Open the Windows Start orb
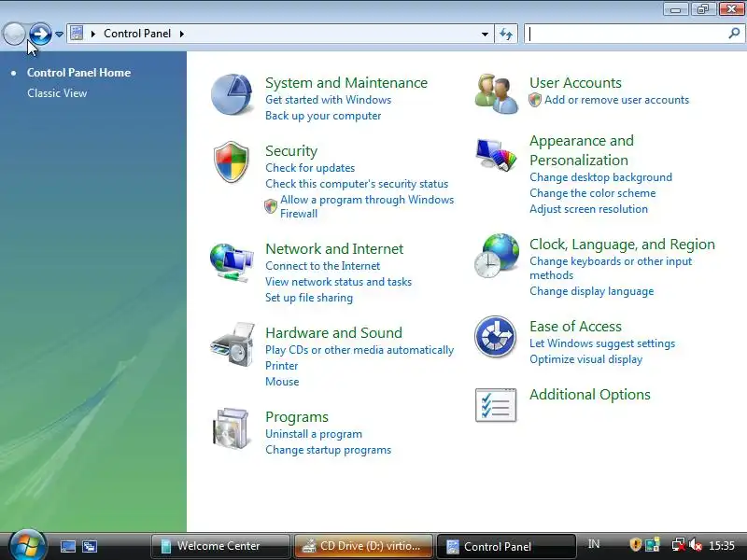 27,546
